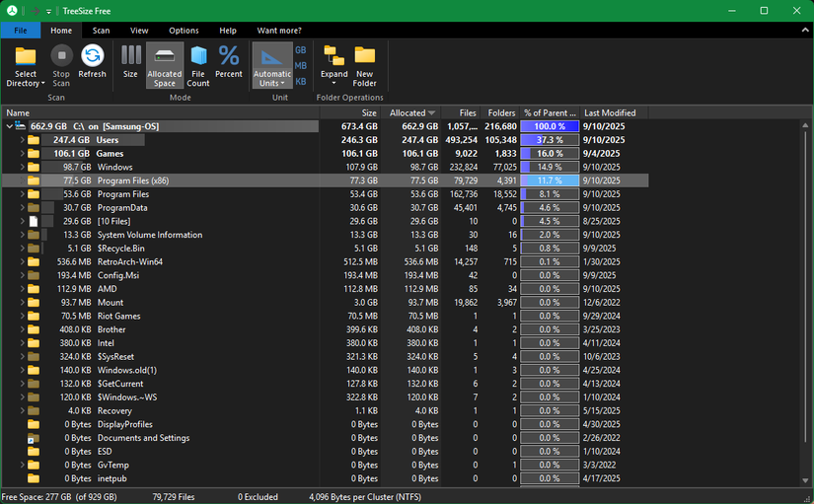Open the Options ribbon tab
This screenshot has width=814, height=504.
coord(184,31)
